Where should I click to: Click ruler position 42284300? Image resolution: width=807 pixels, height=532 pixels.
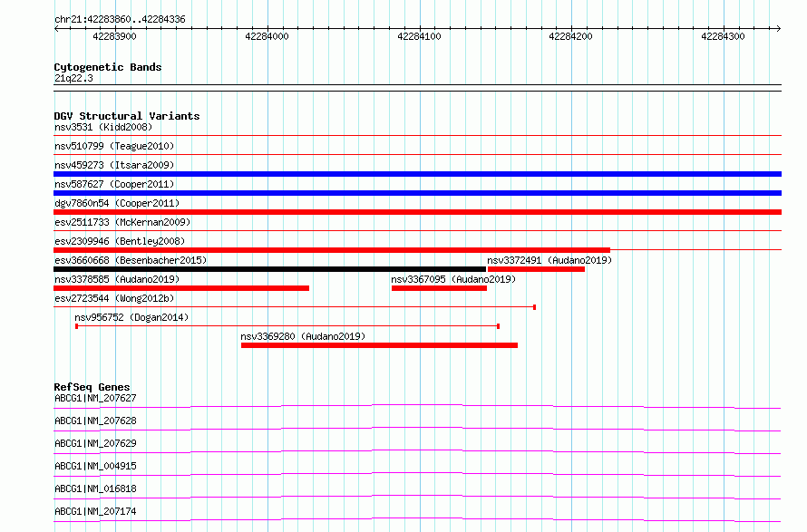click(723, 36)
